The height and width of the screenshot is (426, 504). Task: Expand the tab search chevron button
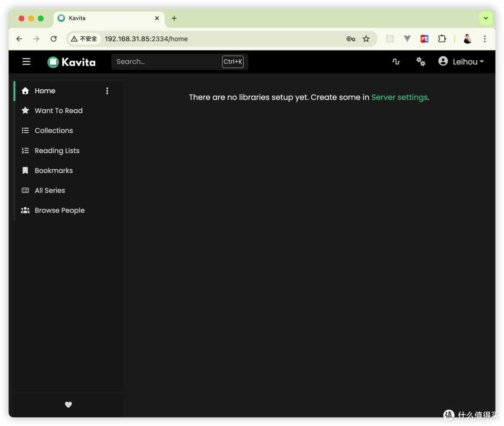(x=486, y=18)
